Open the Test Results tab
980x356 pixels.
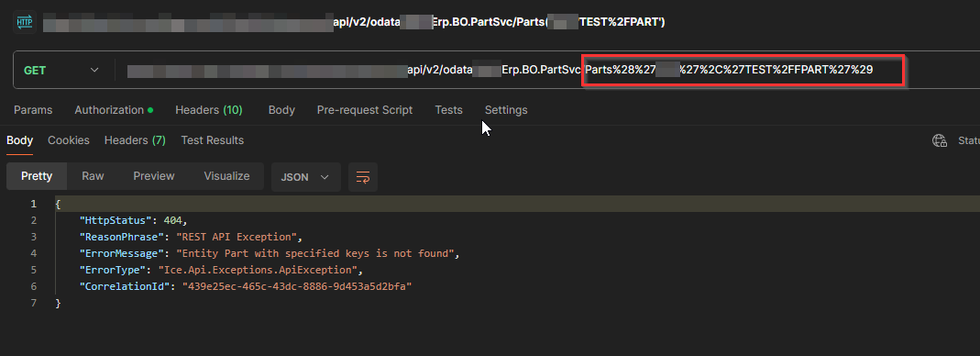pyautogui.click(x=213, y=140)
